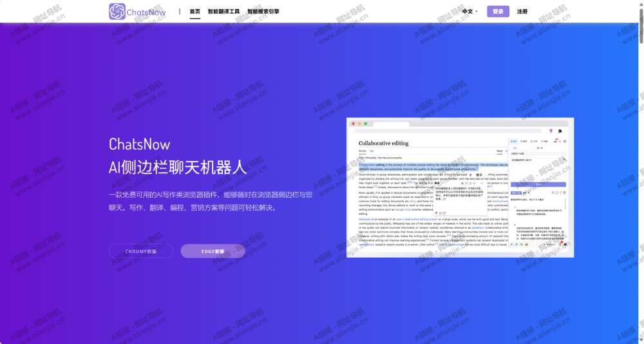The height and width of the screenshot is (344, 644).
Task: Open the 首页 home tab
Action: [195, 12]
